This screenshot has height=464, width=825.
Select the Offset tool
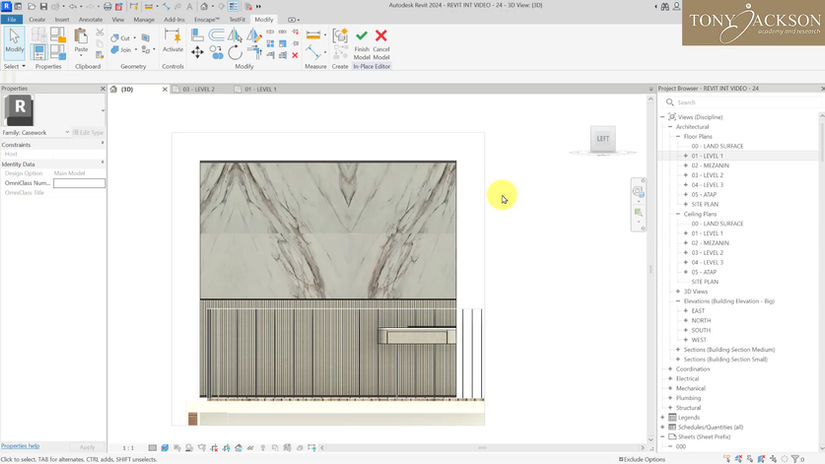tap(216, 35)
